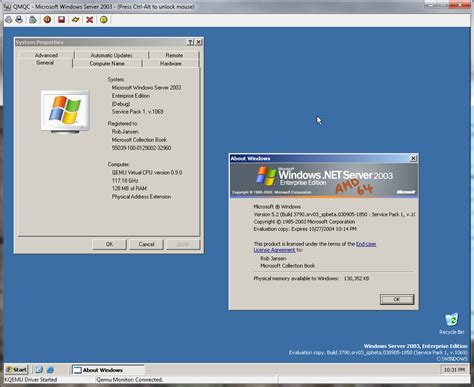The width and height of the screenshot is (474, 387).
Task: Close the System Properties dialog
Action: pyautogui.click(x=199, y=42)
